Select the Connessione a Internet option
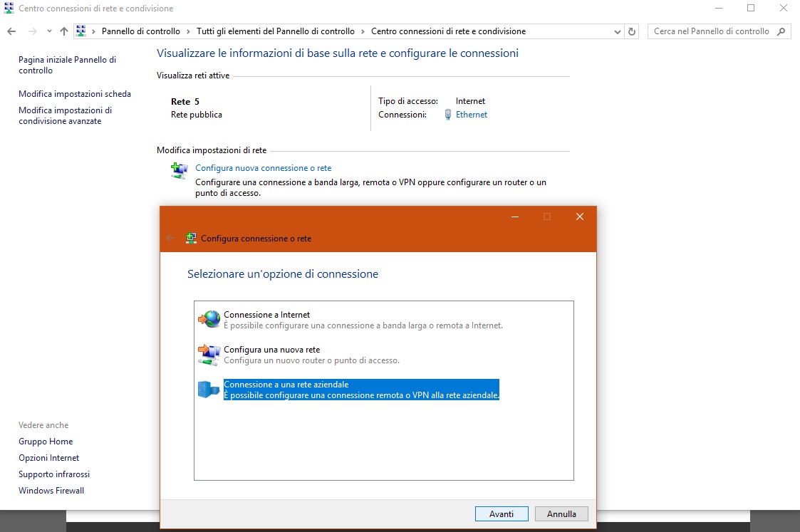The width and height of the screenshot is (800, 532). (x=266, y=315)
